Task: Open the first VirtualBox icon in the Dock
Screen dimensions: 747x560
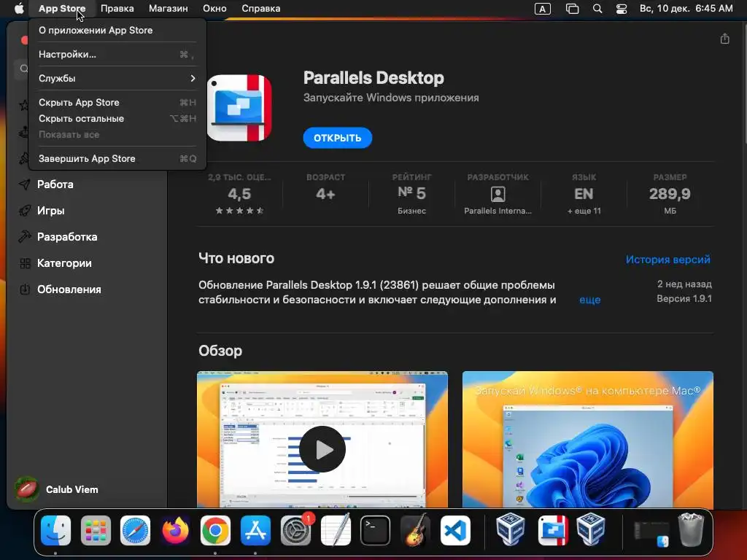Action: point(511,530)
